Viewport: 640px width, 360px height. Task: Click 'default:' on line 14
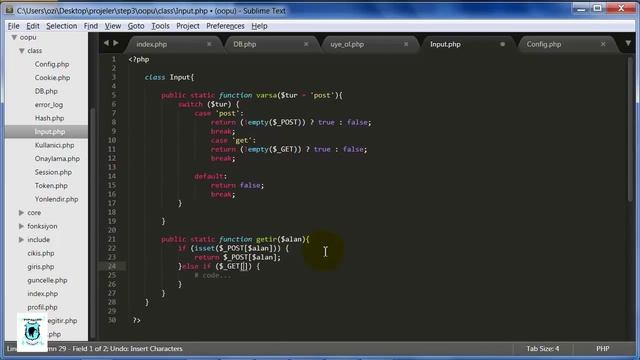point(210,176)
